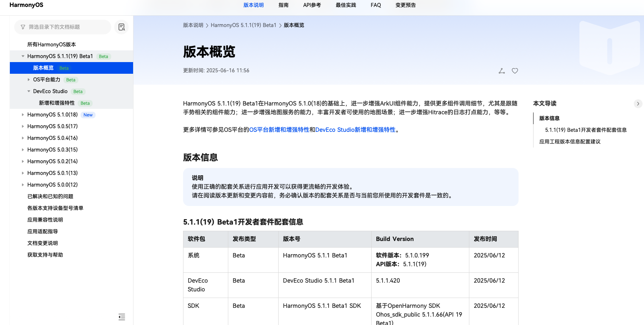Select 已解决和已知的问题 in the sidebar

coord(50,196)
